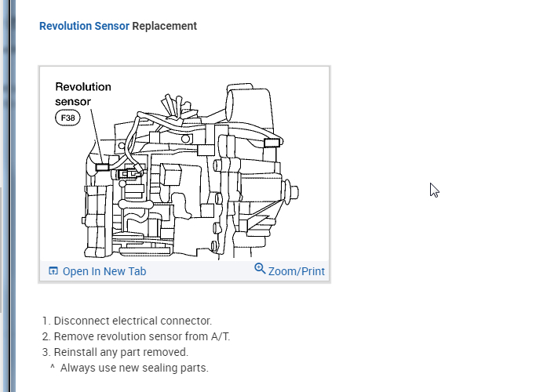Click the F38 connector label in diagram
558x392 pixels.
click(x=67, y=118)
